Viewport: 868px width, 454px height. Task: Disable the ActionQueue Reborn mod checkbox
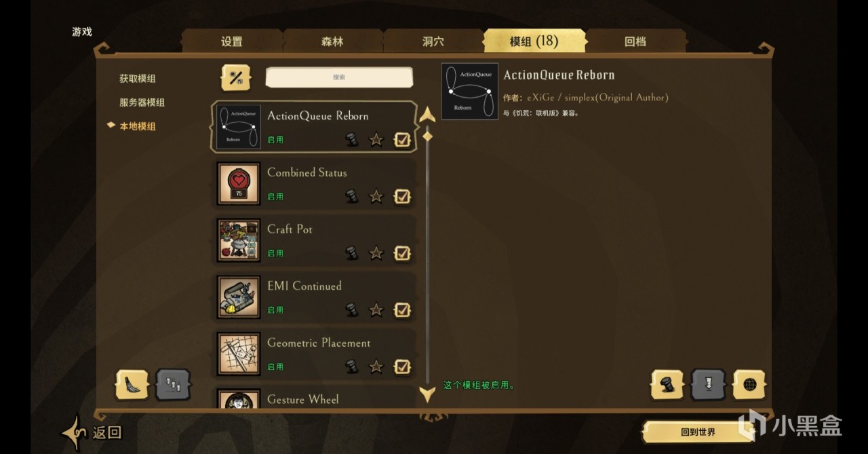tap(402, 140)
